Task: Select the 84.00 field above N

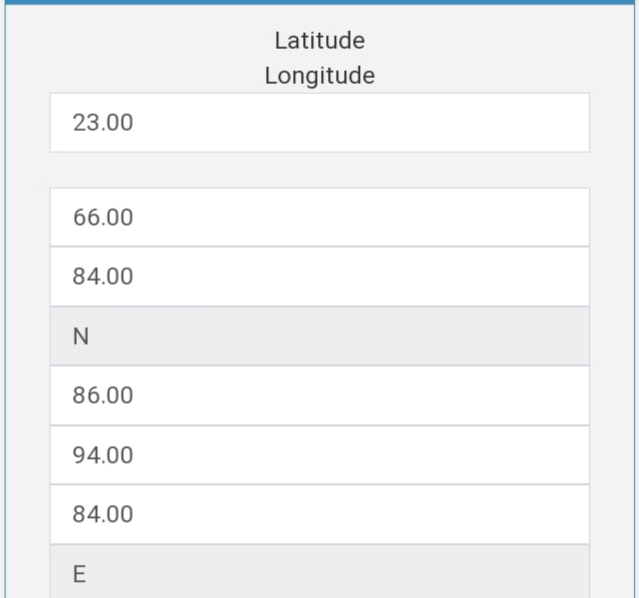Action: click(x=319, y=276)
